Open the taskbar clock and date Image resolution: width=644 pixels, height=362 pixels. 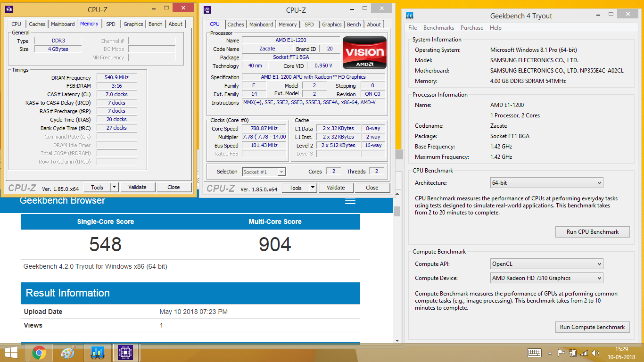(621, 353)
